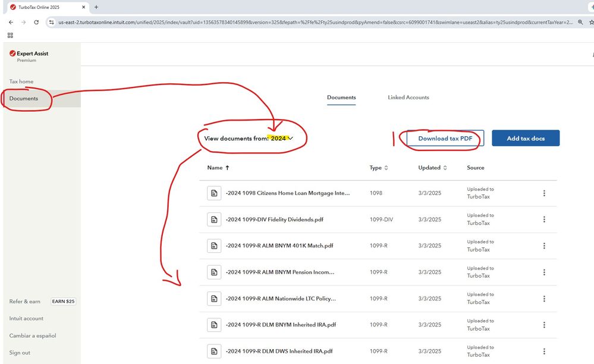Click the browser back arrow
This screenshot has width=594, height=364.
pyautogui.click(x=11, y=23)
